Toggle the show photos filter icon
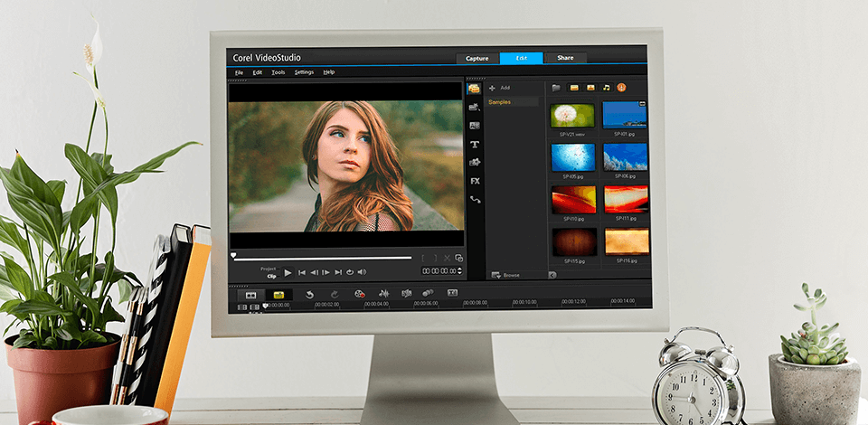Screen dimensions: 868x425 (590, 88)
